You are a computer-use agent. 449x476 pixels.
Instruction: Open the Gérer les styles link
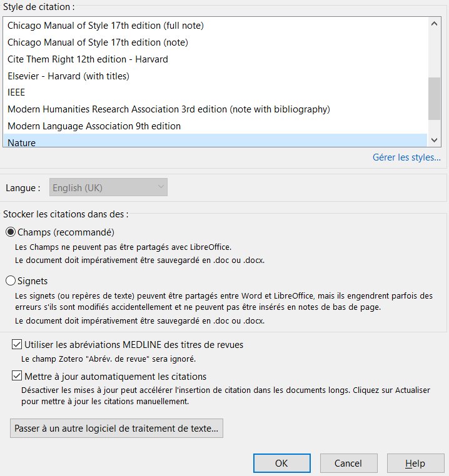click(x=406, y=157)
